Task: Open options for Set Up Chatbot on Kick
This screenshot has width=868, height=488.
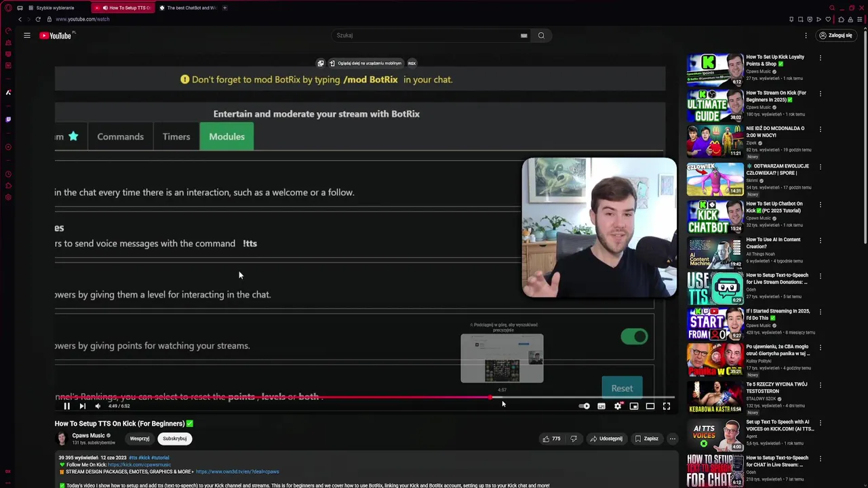Action: [821, 204]
